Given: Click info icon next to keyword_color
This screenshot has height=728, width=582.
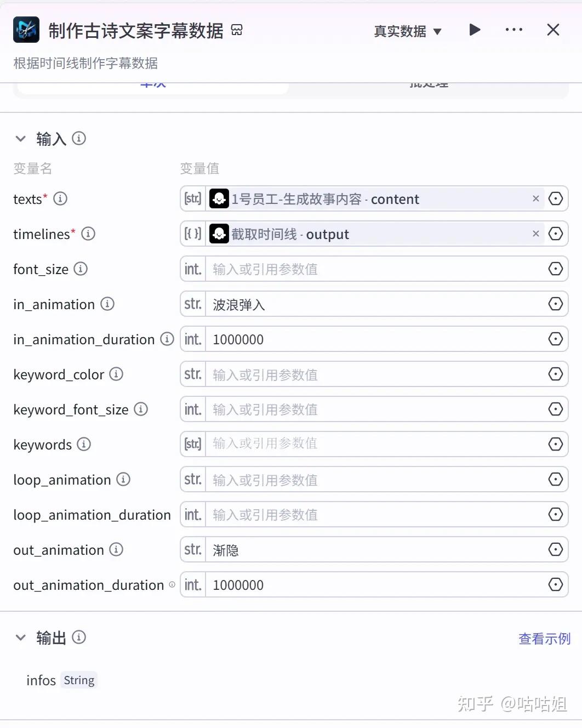Looking at the screenshot, I should [x=116, y=374].
